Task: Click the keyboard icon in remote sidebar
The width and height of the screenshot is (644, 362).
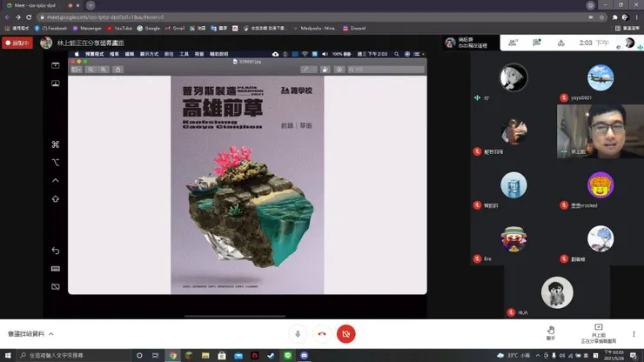Action: point(56,269)
